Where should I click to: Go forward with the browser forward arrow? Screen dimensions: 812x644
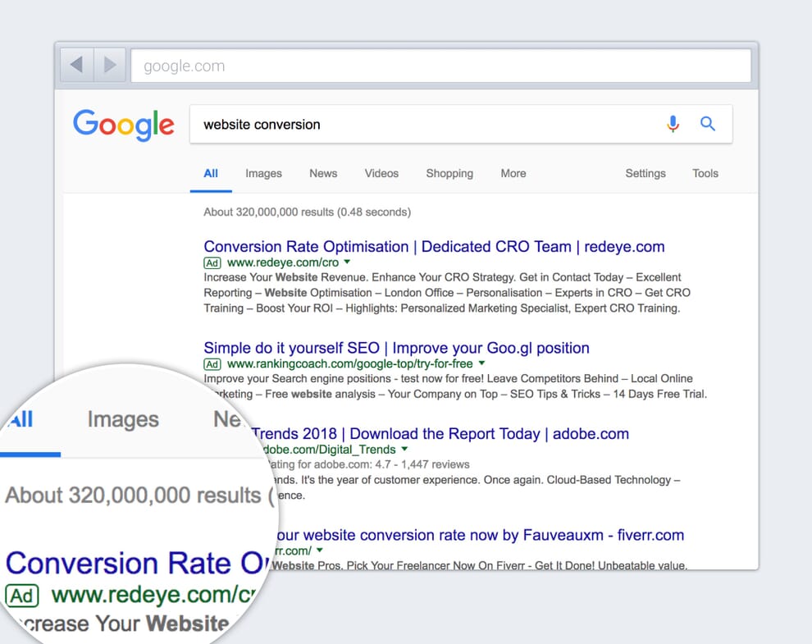[x=110, y=66]
